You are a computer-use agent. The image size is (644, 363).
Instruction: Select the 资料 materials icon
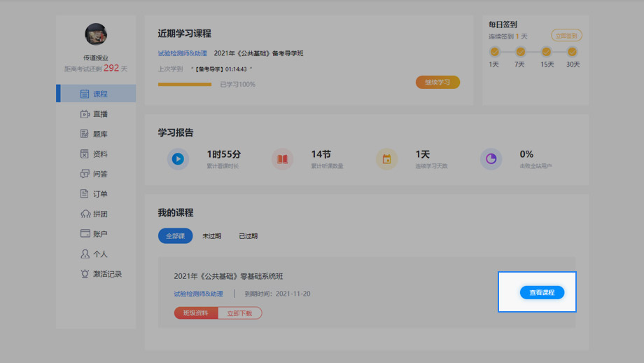point(85,154)
